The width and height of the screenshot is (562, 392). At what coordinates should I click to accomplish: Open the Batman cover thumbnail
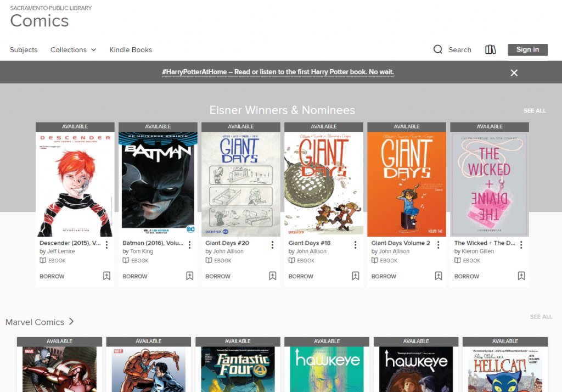click(158, 184)
